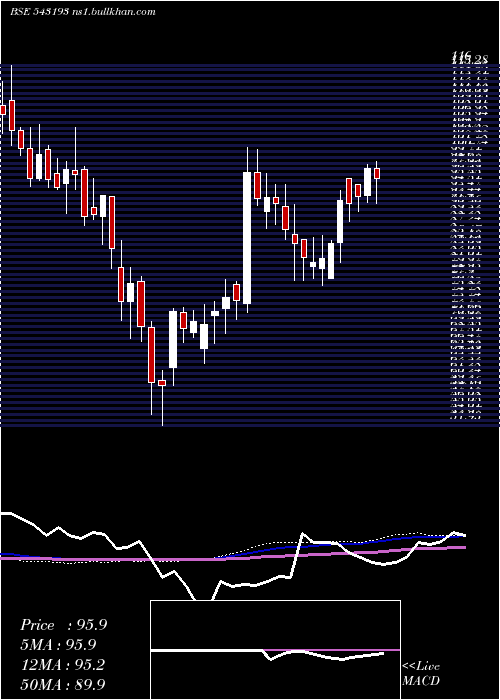Select the '50MA : 89.9' value
This screenshot has width=500, height=700.
tap(63, 684)
